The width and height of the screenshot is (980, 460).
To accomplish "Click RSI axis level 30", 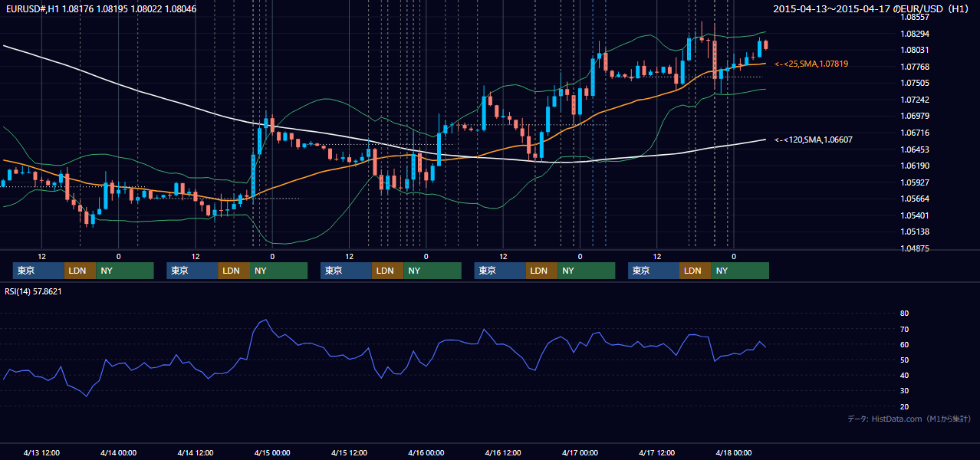I will pos(904,391).
